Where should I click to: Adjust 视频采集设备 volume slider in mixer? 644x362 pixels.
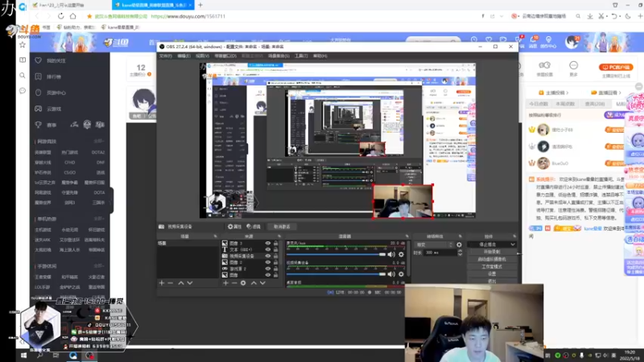point(336,274)
